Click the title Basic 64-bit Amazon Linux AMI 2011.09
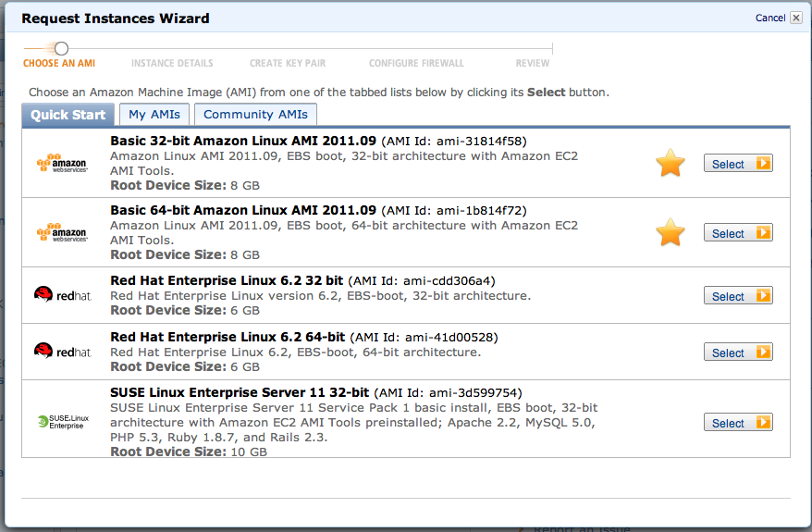The height and width of the screenshot is (532, 812). click(243, 210)
